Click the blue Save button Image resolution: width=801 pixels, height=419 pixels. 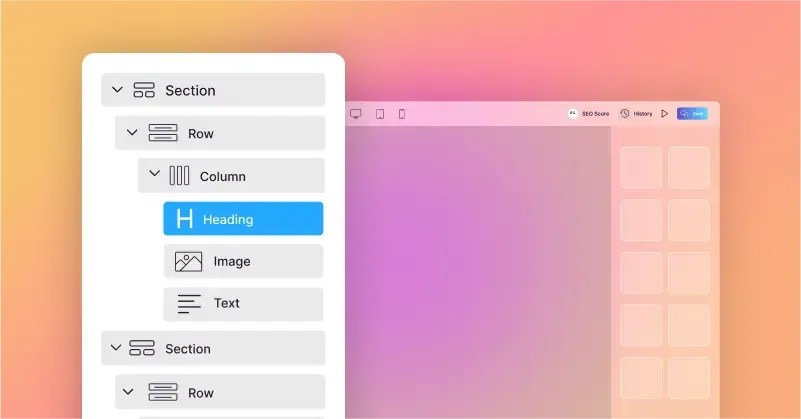(x=692, y=113)
